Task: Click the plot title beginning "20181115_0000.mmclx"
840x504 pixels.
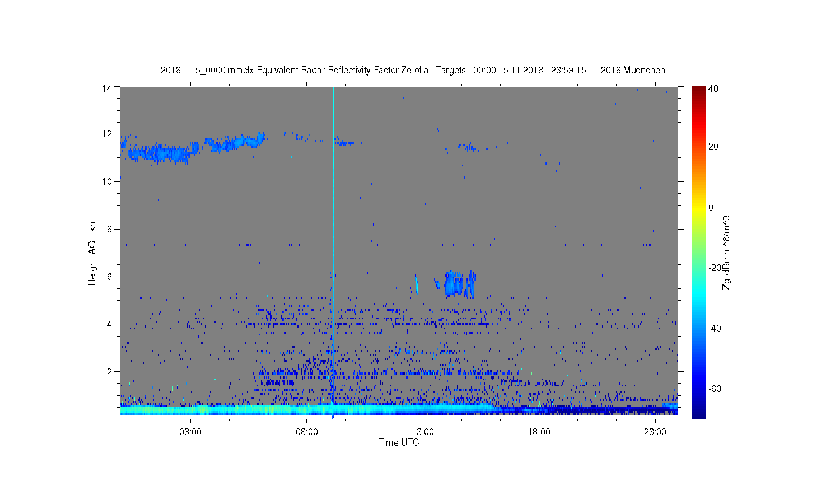Action: point(413,71)
